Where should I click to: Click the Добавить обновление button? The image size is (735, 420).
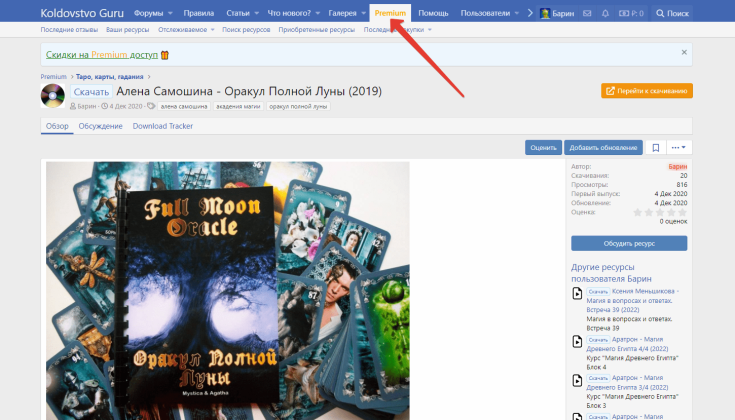603,148
